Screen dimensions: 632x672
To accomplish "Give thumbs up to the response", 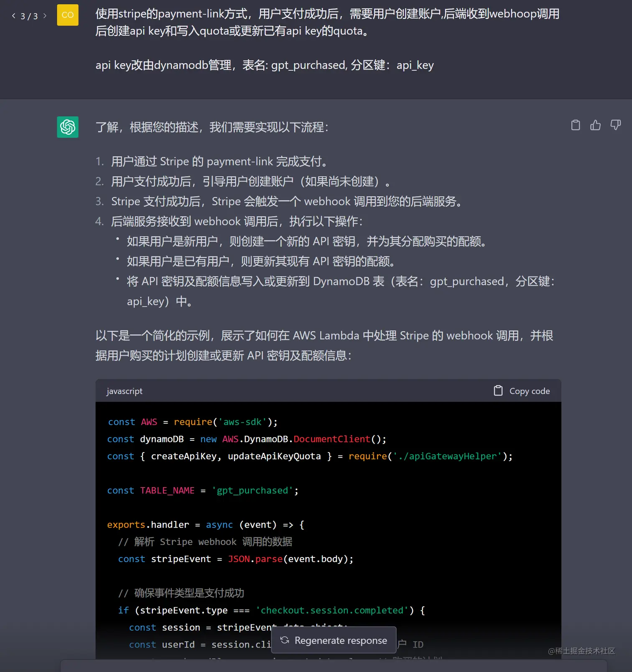I will [595, 125].
